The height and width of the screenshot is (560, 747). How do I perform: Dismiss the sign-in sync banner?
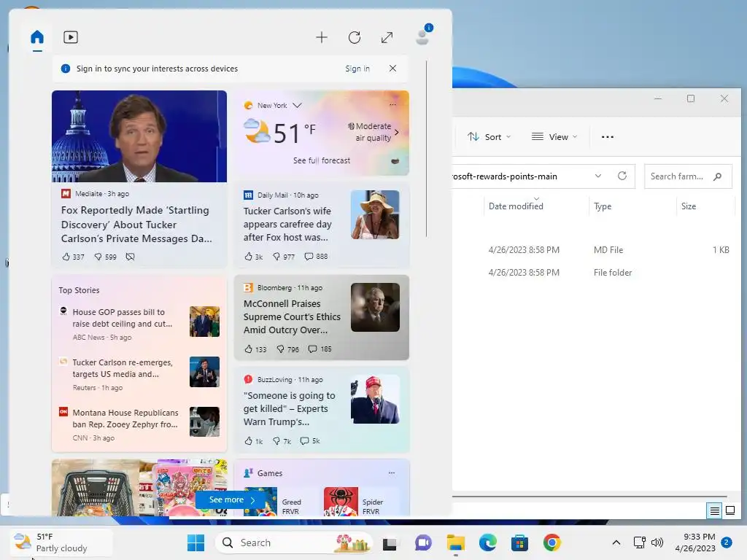point(392,68)
